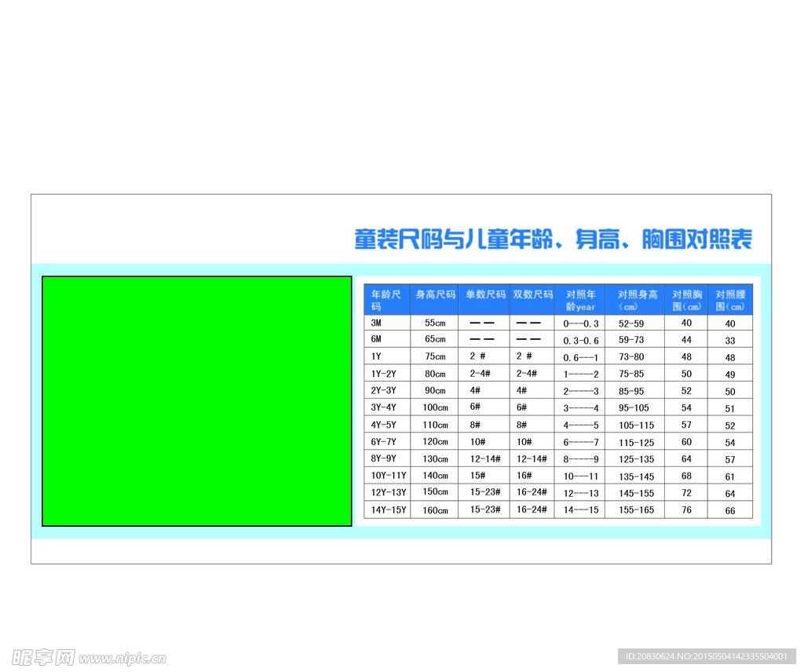Click the 155-165 height range cell

click(x=635, y=510)
